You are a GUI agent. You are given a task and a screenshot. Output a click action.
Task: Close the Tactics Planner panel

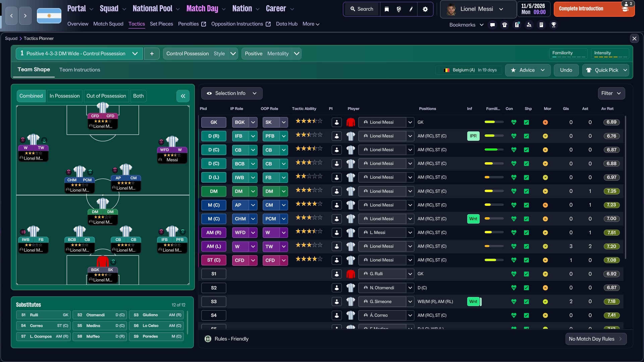coord(634,39)
